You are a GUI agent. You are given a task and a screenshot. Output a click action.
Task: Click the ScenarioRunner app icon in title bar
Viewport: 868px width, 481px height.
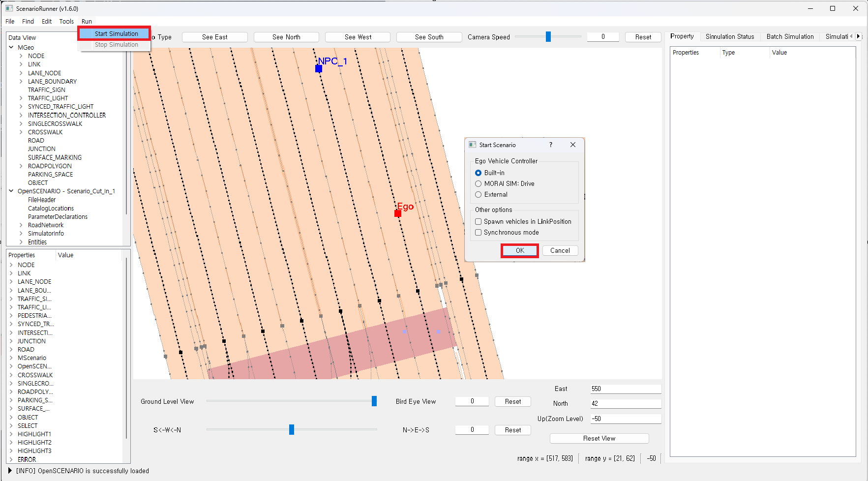coord(9,8)
